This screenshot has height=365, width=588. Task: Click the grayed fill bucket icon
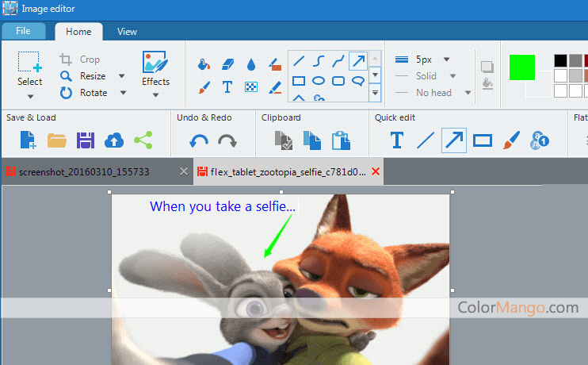[x=487, y=84]
